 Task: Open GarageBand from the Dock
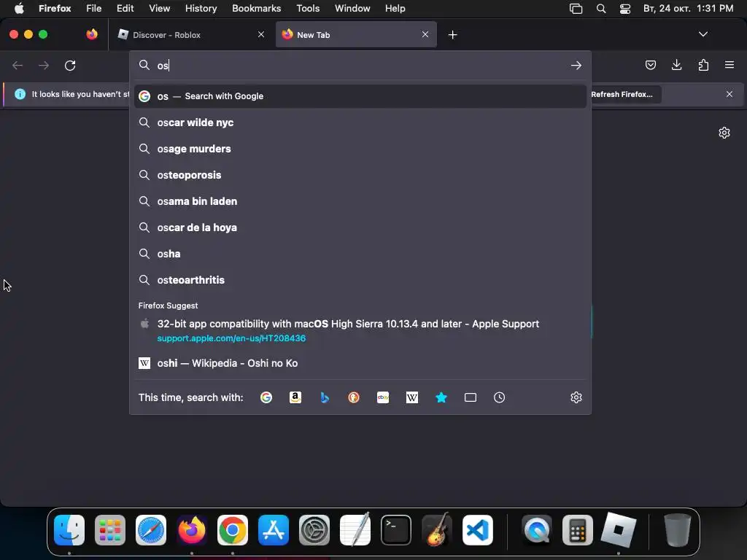click(437, 530)
